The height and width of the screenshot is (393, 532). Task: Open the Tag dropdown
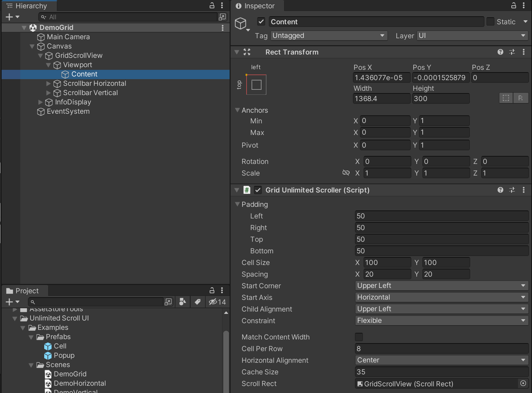pyautogui.click(x=329, y=36)
